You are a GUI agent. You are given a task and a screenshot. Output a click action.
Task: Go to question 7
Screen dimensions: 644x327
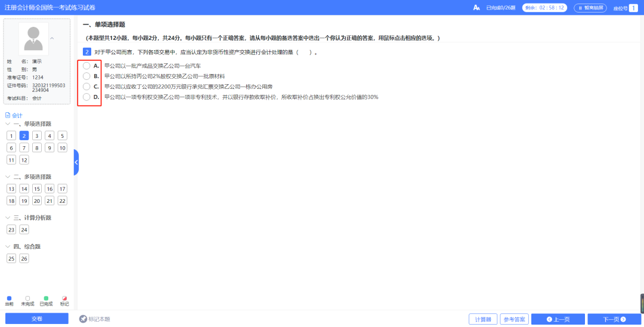coord(24,148)
